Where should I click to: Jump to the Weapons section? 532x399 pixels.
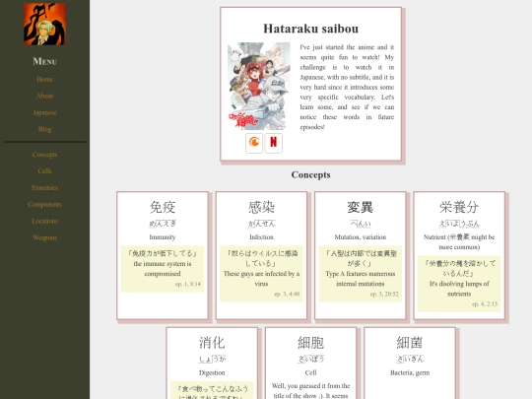44,237
